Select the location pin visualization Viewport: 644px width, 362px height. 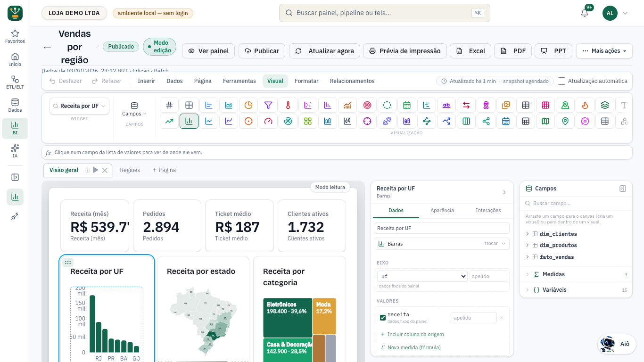tap(565, 121)
